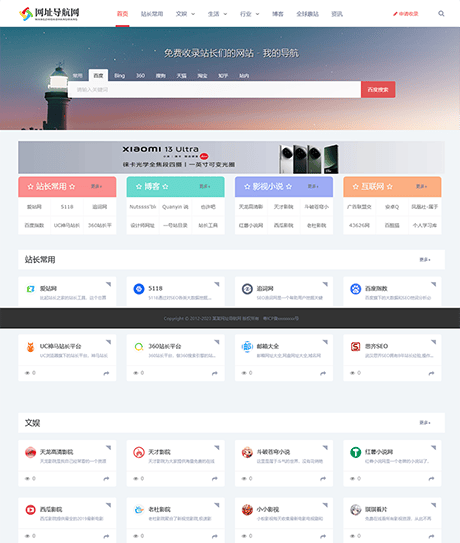
Task: Share the UC神马站长平台 card via arrow icon
Action: pos(106,373)
